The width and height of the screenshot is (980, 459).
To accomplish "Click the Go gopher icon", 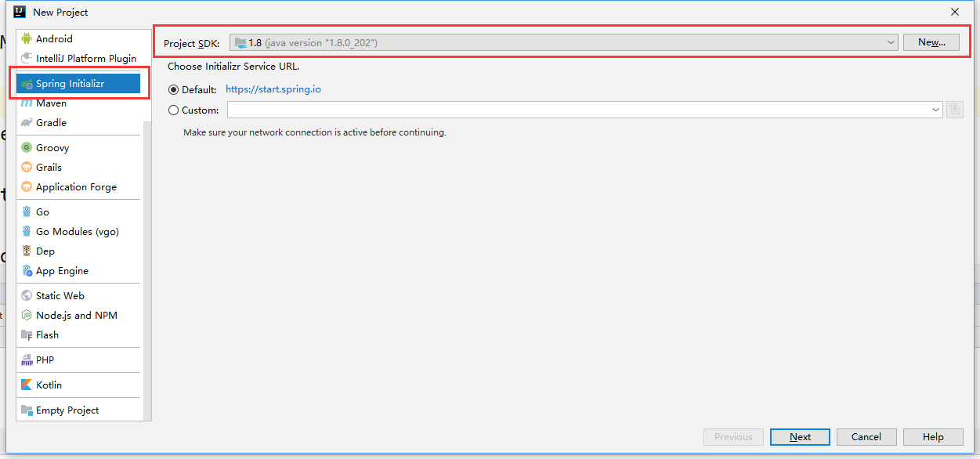I will coord(27,211).
